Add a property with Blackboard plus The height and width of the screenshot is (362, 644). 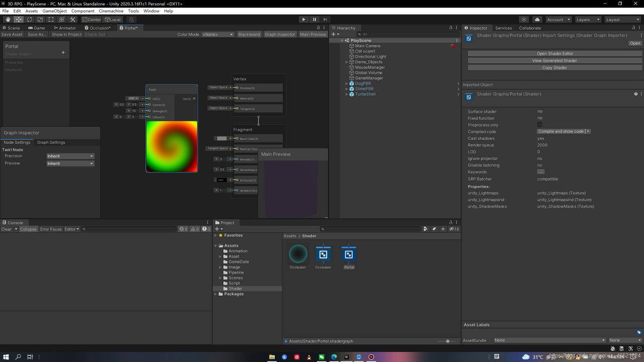click(63, 52)
